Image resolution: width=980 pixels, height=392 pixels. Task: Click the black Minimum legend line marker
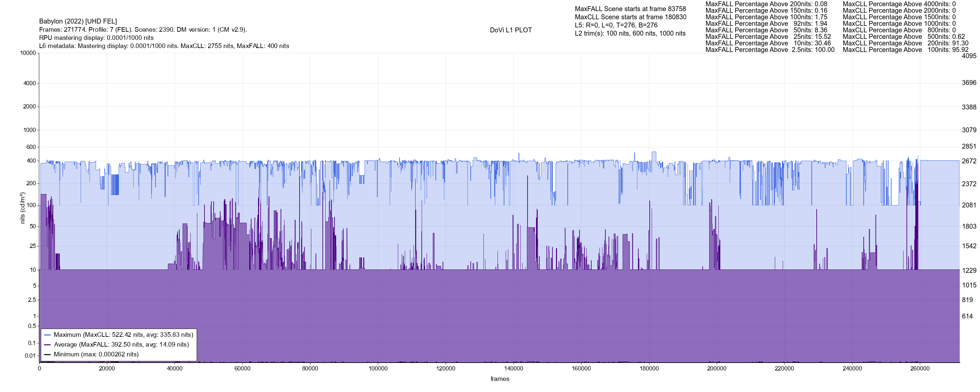point(48,355)
